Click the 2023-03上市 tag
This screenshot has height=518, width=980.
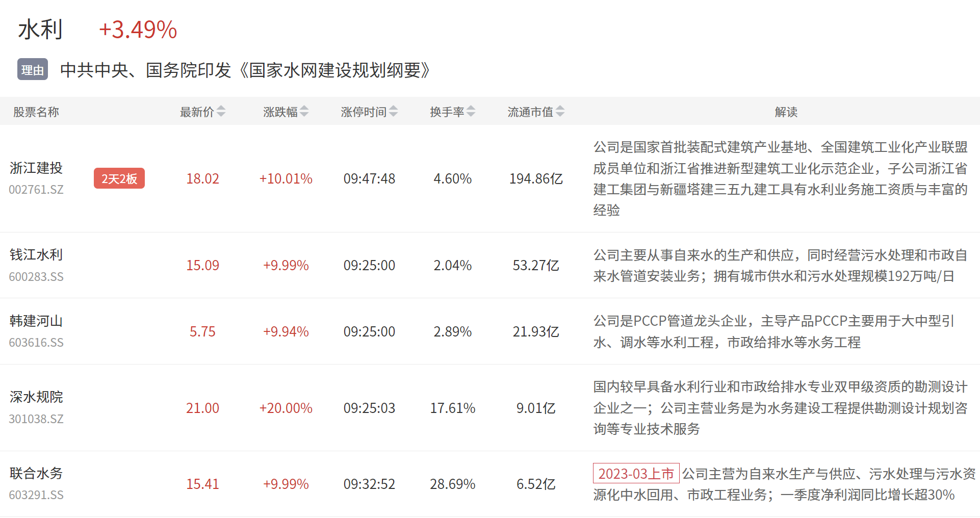point(636,473)
